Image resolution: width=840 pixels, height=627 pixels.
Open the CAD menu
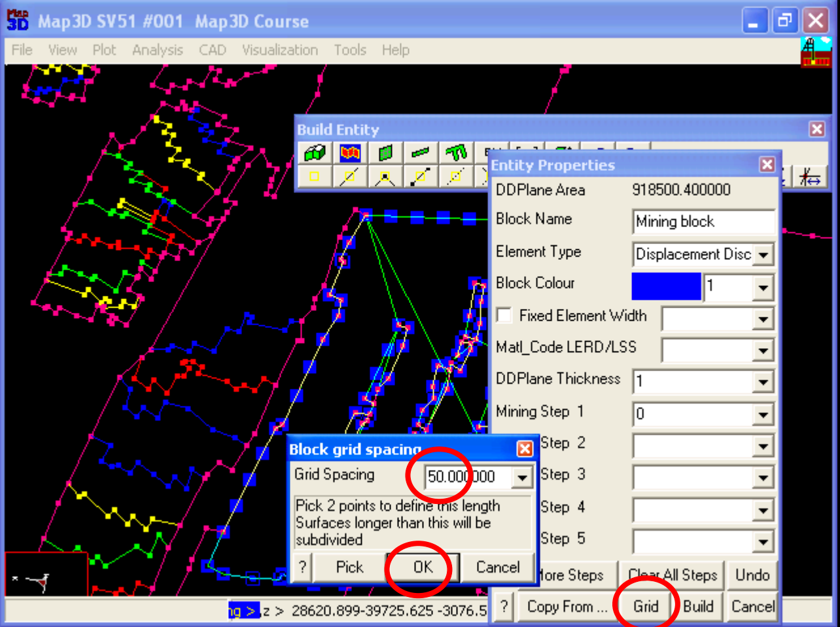point(213,50)
